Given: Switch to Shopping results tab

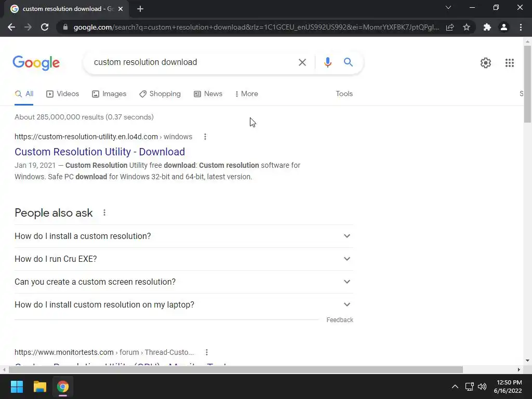Looking at the screenshot, I should [x=160, y=94].
